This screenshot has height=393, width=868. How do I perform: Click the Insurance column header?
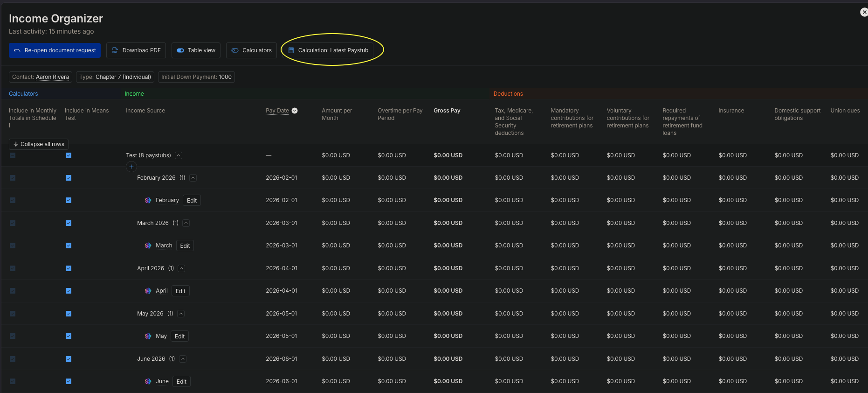[731, 111]
